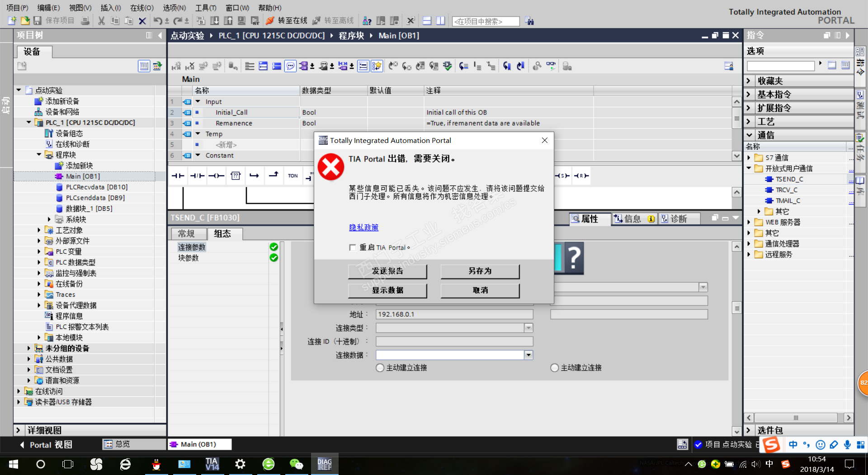Select the TRCV_C instruction
This screenshot has height=475, width=868.
tap(786, 190)
